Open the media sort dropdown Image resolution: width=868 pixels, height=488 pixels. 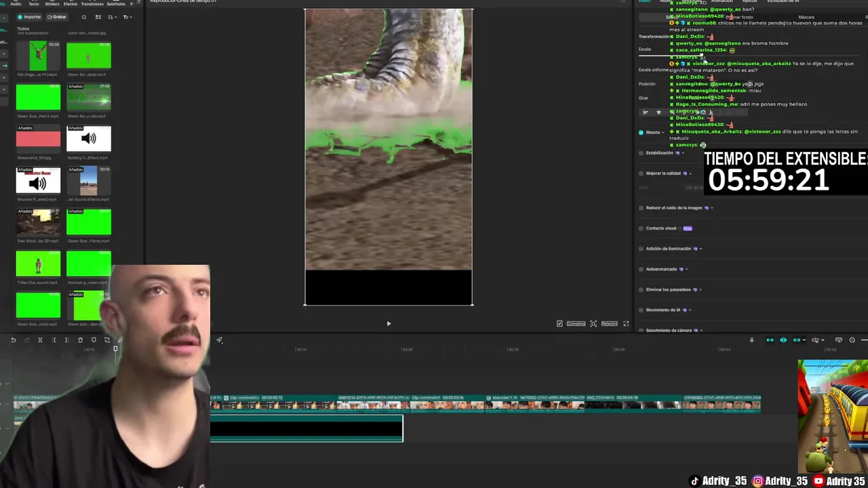pos(113,17)
